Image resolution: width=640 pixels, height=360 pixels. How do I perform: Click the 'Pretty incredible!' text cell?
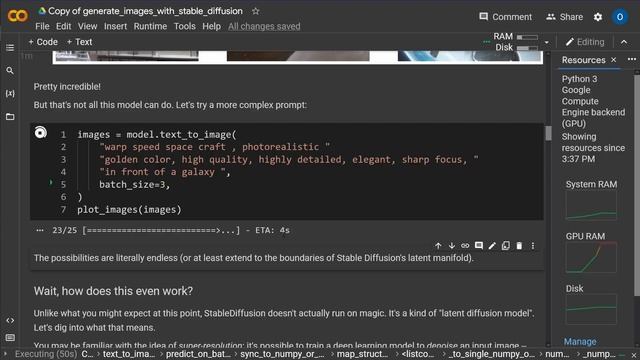(67, 87)
